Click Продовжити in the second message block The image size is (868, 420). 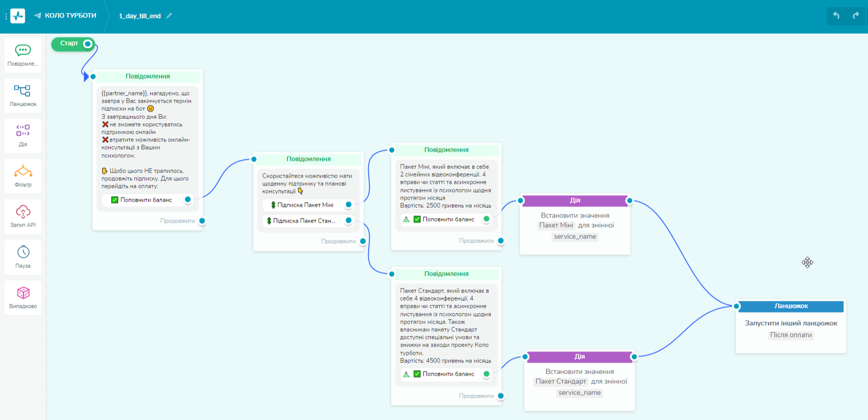(339, 241)
